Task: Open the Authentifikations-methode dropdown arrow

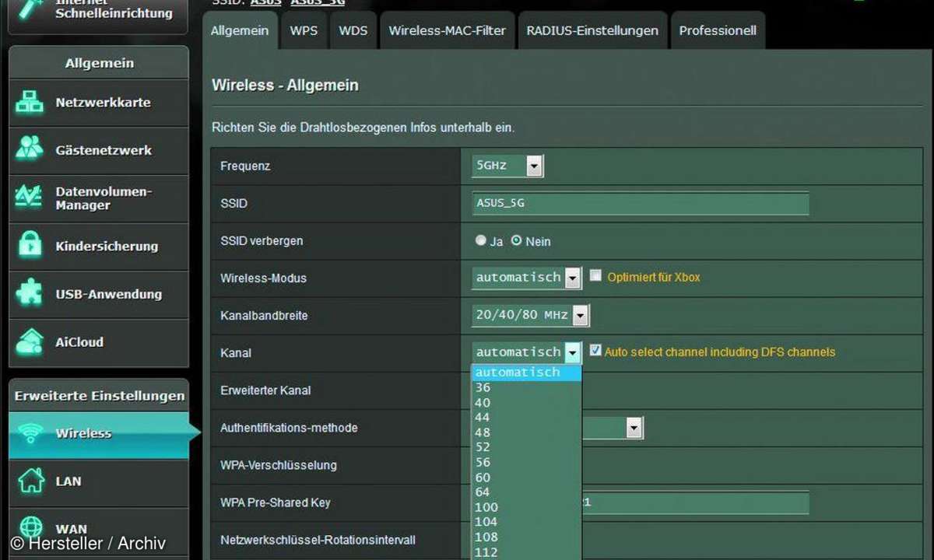Action: pos(634,427)
